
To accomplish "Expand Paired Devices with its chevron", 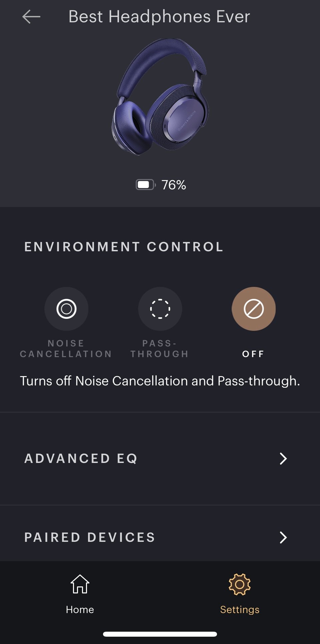I will pos(283,537).
